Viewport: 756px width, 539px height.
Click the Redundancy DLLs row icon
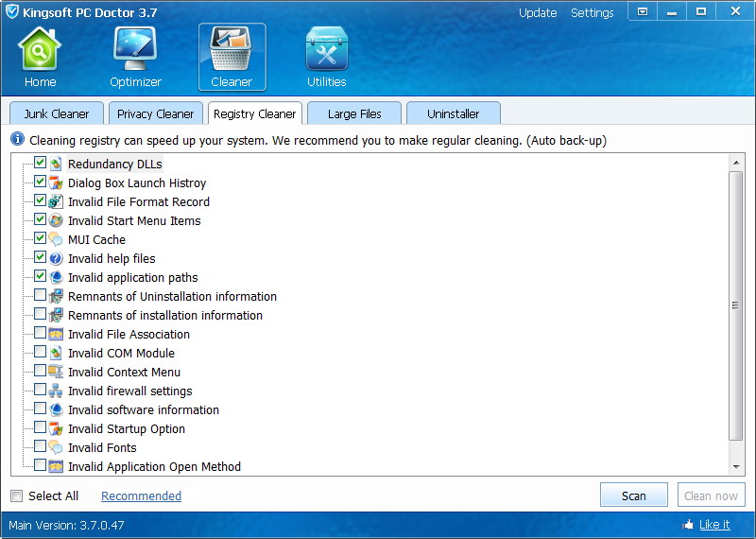tap(56, 164)
